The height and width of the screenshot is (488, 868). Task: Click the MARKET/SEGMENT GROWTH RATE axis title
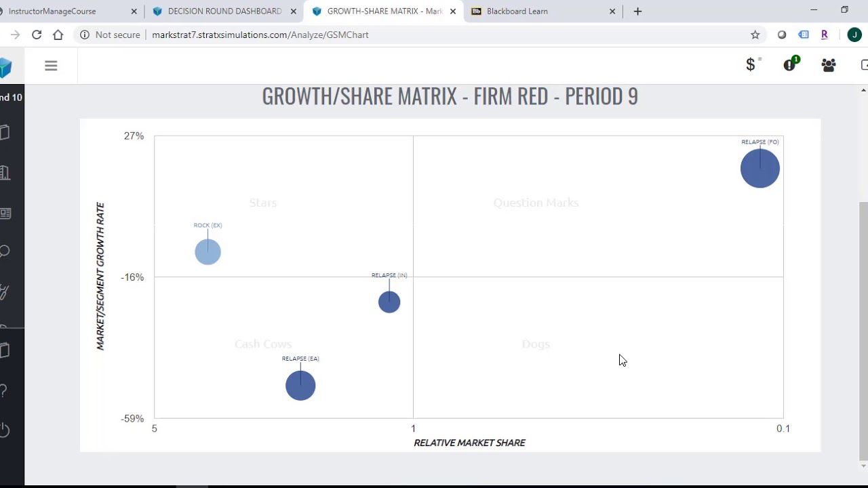[x=100, y=277]
